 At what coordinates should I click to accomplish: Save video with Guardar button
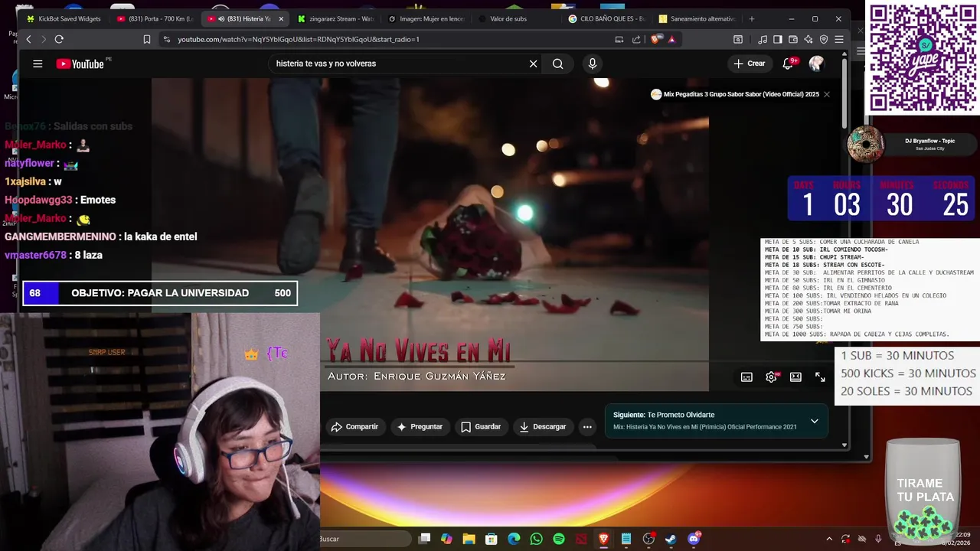point(481,427)
